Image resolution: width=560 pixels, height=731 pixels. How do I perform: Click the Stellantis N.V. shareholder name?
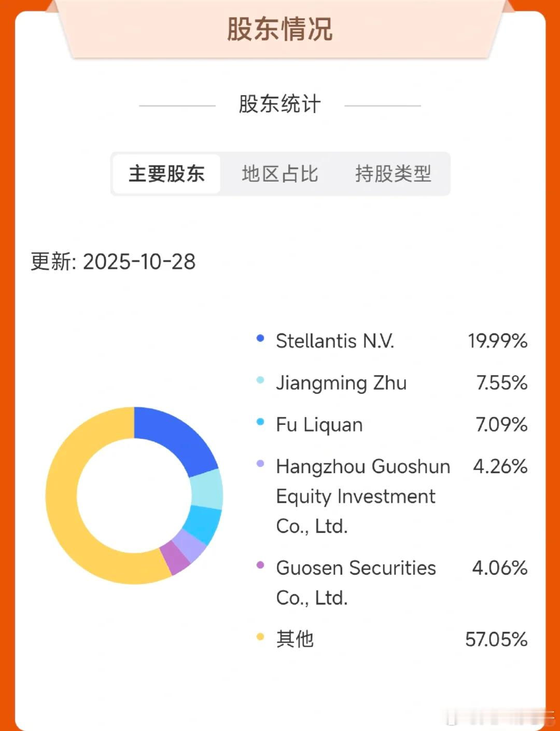pos(335,341)
